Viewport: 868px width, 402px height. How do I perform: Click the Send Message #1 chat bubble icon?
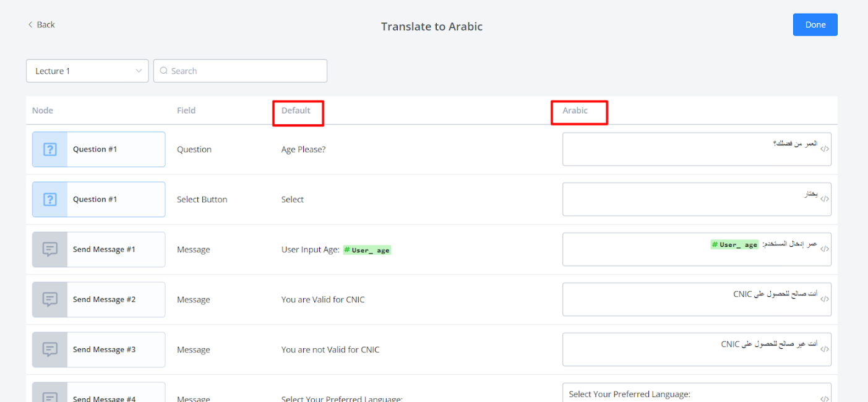tap(50, 249)
